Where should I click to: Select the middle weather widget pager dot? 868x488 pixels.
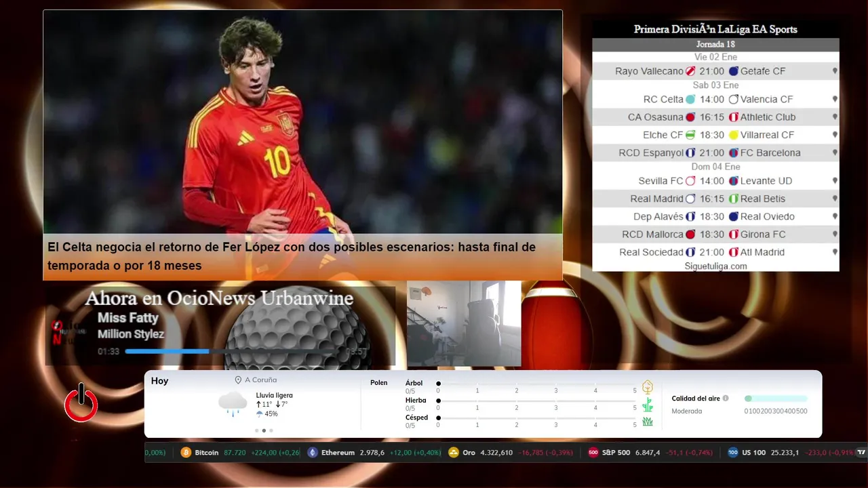tap(264, 430)
